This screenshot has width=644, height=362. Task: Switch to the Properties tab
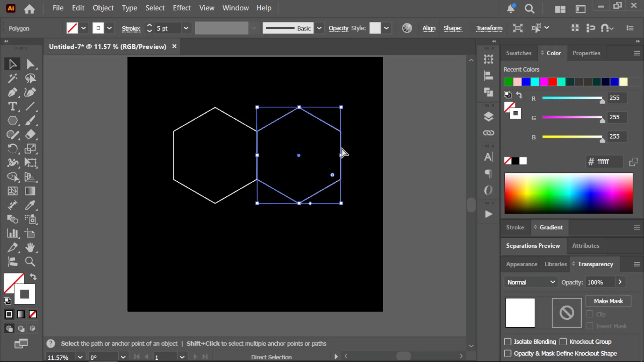(x=586, y=53)
